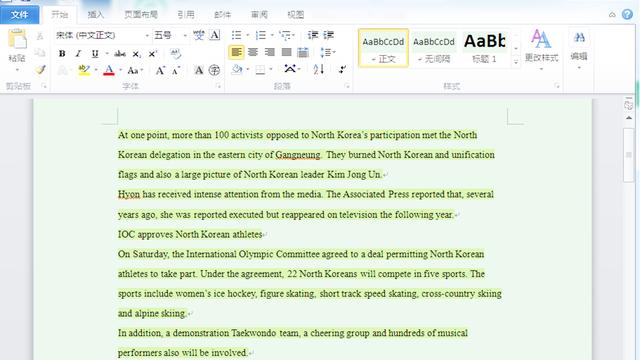Align text right
The image size is (640, 360).
coord(270,52)
